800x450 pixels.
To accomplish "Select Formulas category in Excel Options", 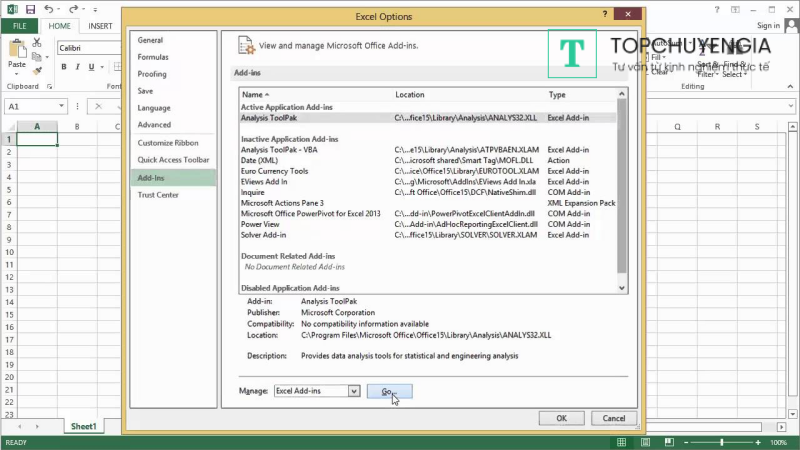I will (x=153, y=57).
